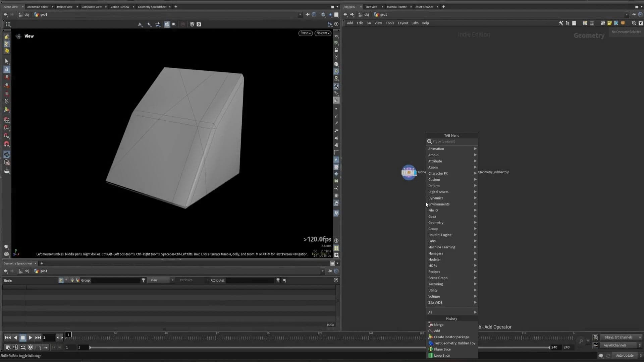Switch to the Render View tab

coord(65,7)
